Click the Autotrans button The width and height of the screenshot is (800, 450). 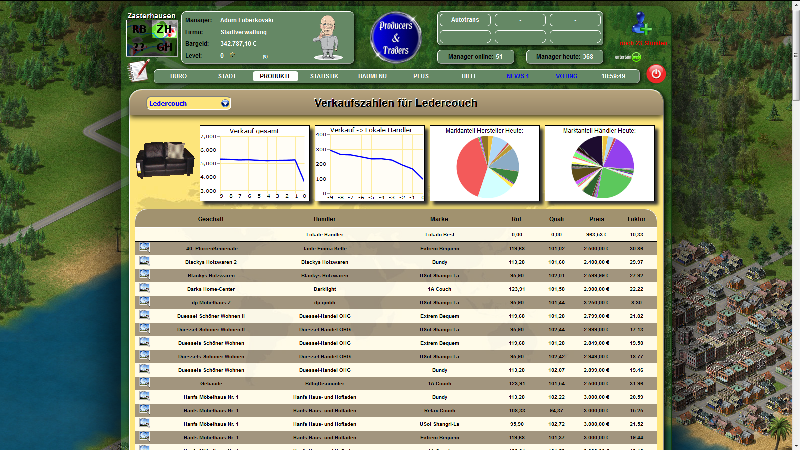pos(464,20)
